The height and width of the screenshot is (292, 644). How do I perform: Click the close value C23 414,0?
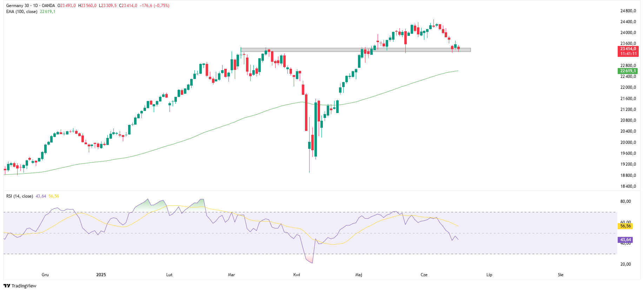[128, 6]
